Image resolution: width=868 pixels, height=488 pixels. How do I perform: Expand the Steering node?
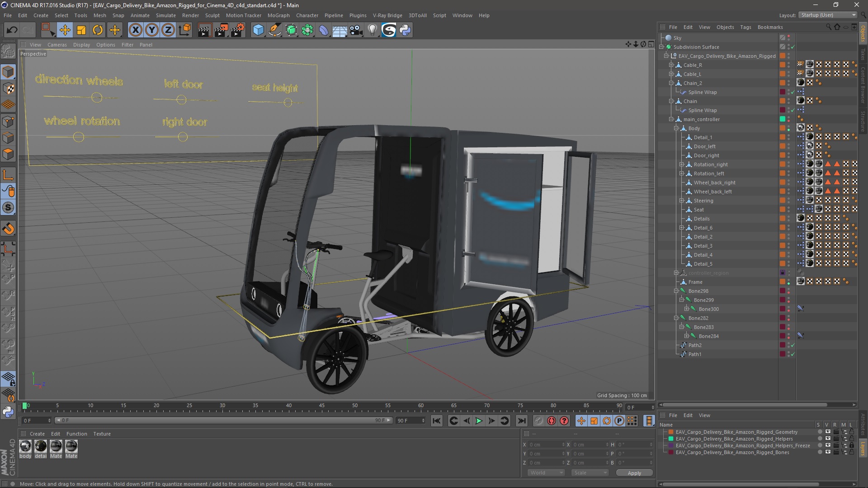pos(681,201)
